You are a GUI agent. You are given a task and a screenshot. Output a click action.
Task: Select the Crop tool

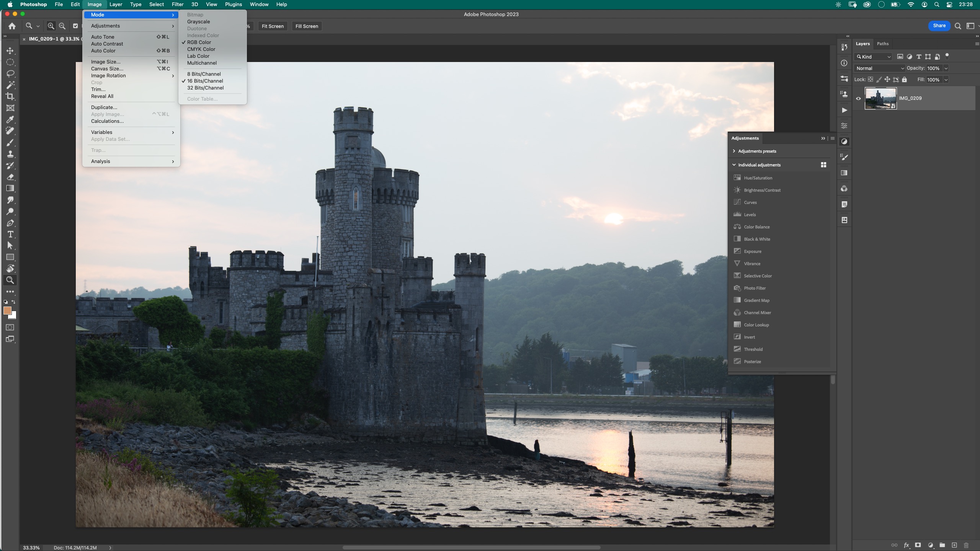click(x=10, y=96)
